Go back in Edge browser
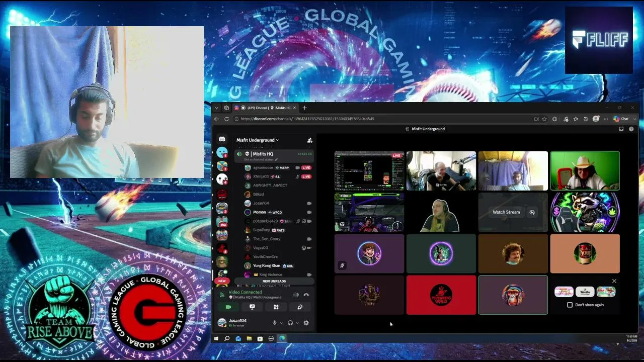 216,119
